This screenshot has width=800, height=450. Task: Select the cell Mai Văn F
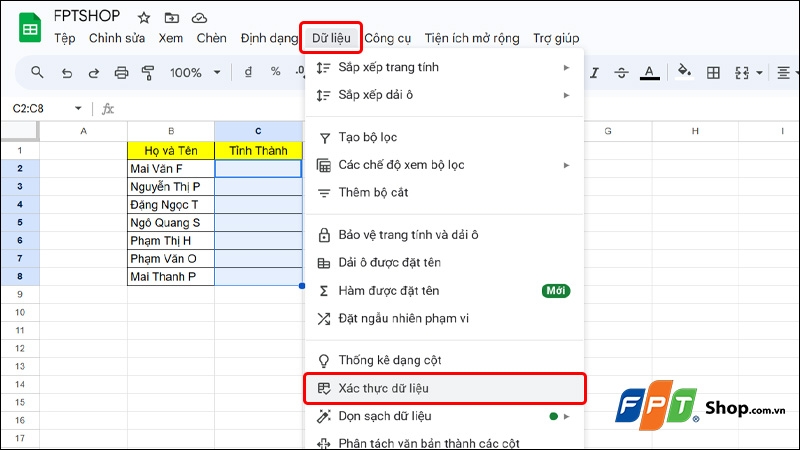[171, 168]
